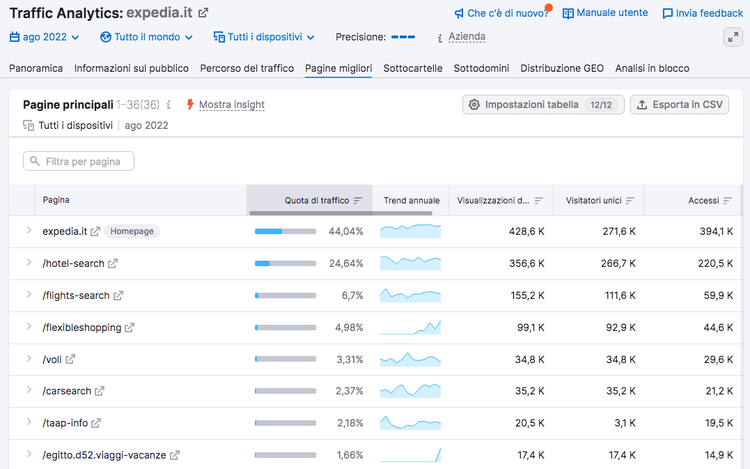Sort by Accessi column sort icon
This screenshot has height=469, width=750.
tap(728, 201)
